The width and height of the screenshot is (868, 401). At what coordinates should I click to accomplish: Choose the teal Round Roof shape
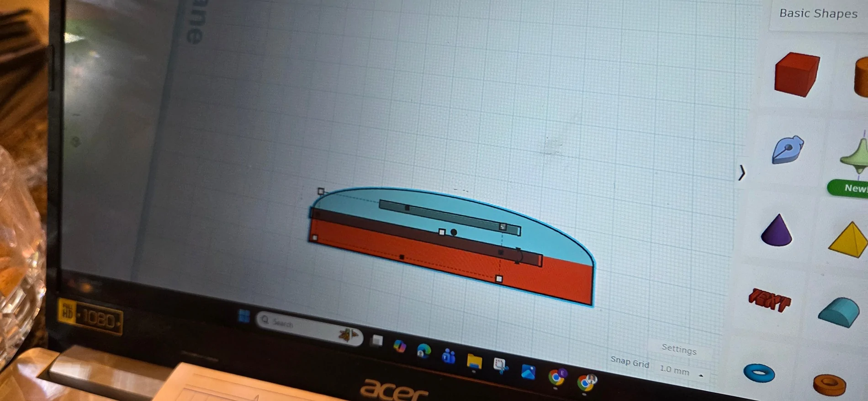tap(838, 312)
